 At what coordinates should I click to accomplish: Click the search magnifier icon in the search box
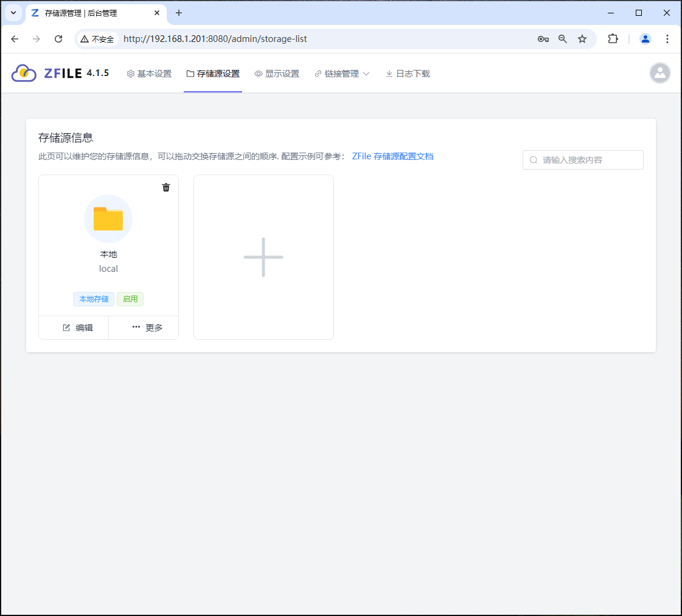(534, 160)
